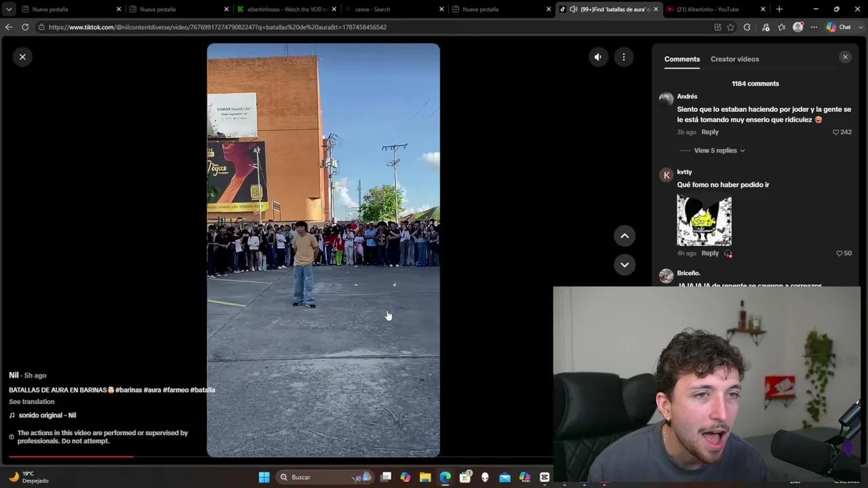
Task: Close the comments side panel
Action: pyautogui.click(x=845, y=57)
